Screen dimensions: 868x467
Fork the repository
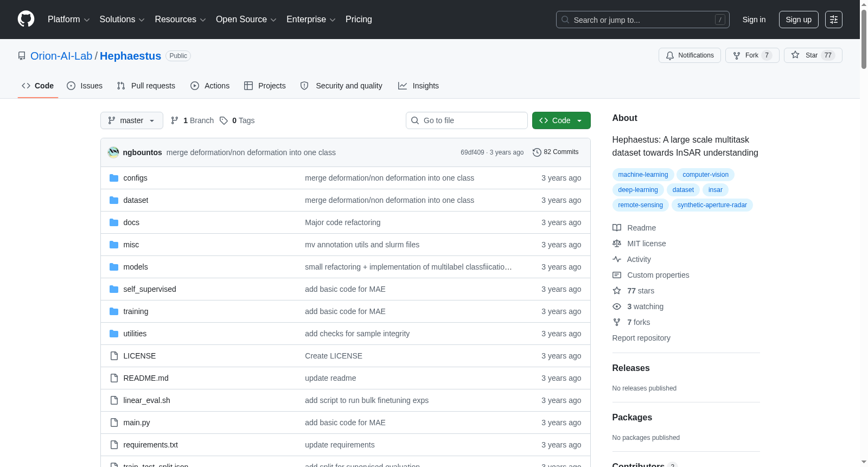[x=752, y=55]
